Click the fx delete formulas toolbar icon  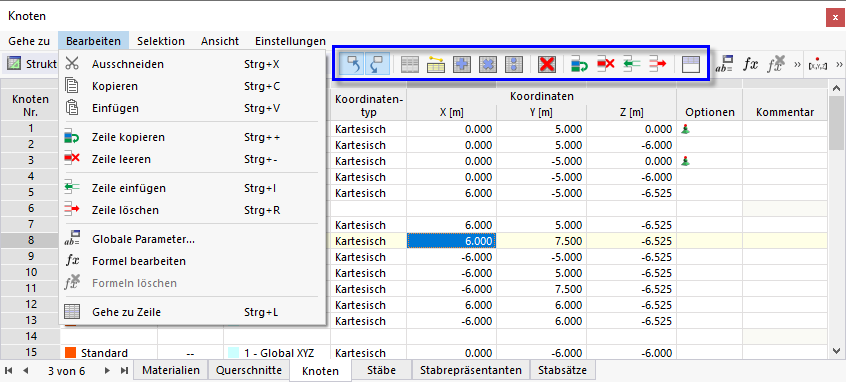point(777,65)
